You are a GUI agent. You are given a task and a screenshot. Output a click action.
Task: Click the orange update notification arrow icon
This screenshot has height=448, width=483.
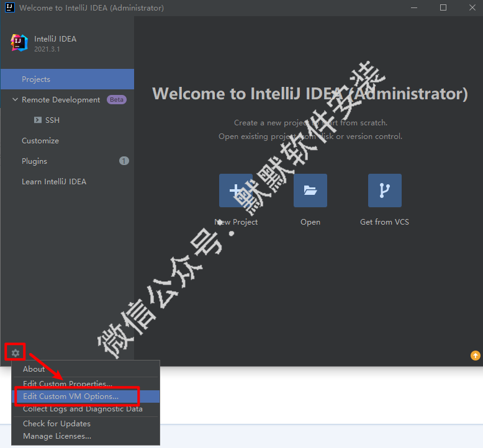pos(476,356)
